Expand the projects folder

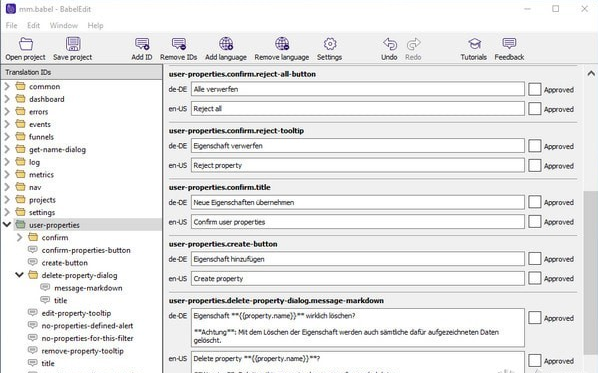tap(7, 199)
